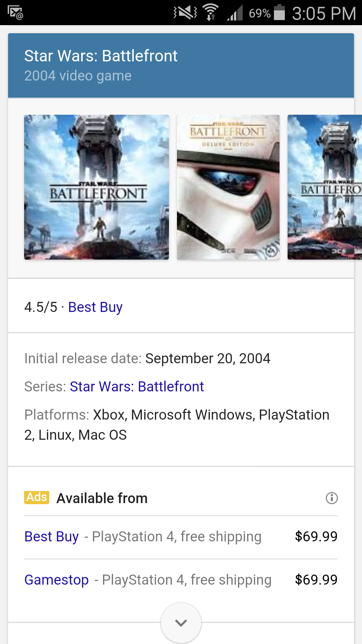Tap the Best Buy $69.99 price

click(316, 537)
